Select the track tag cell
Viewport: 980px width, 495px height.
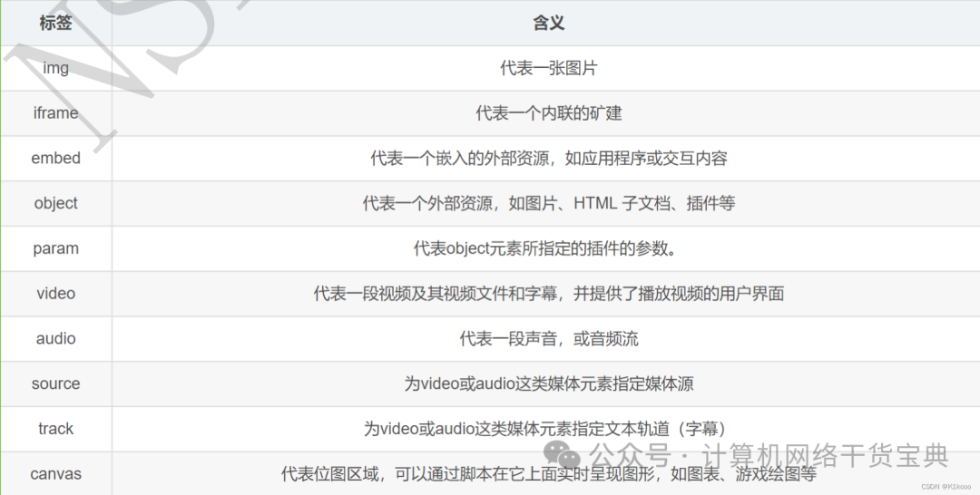pos(55,428)
